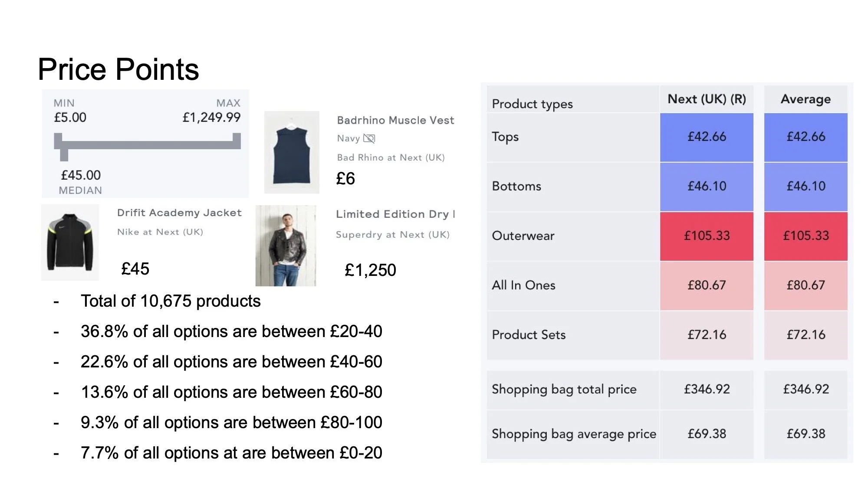
Task: Select the Product Sets £72.16 Next cell
Action: [707, 335]
